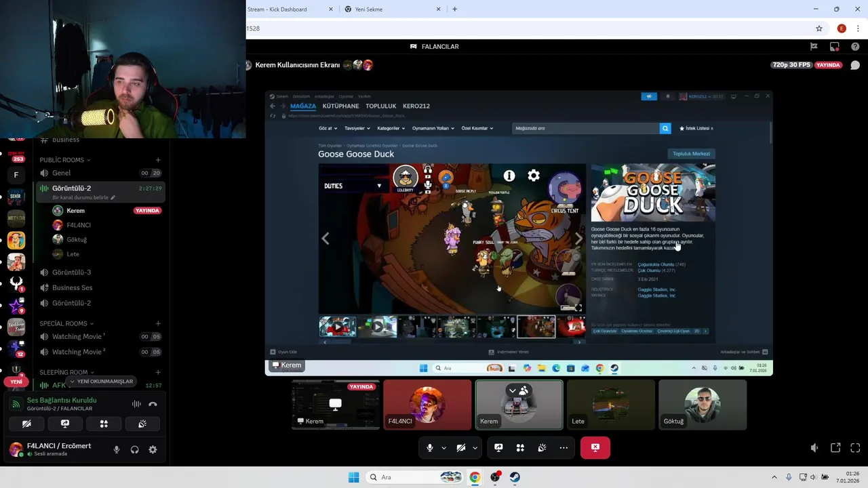868x488 pixels.
Task: Open Steam from Windows taskbar
Action: pos(515,477)
